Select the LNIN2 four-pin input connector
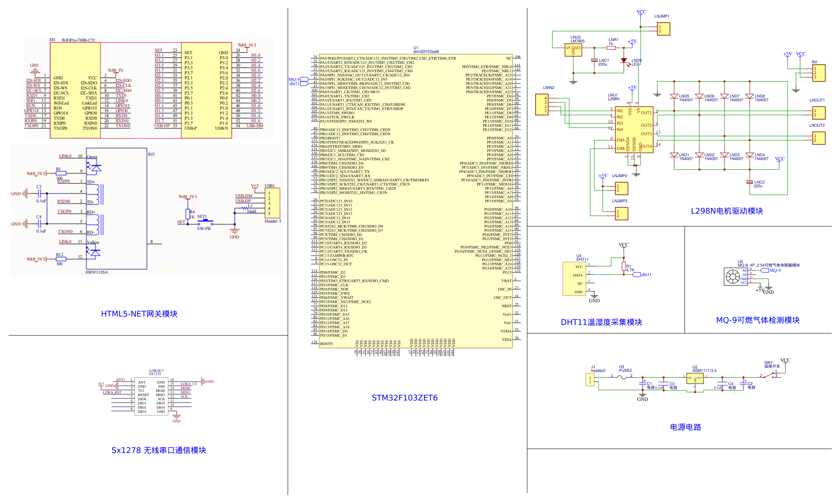840x504 pixels. pos(542,104)
